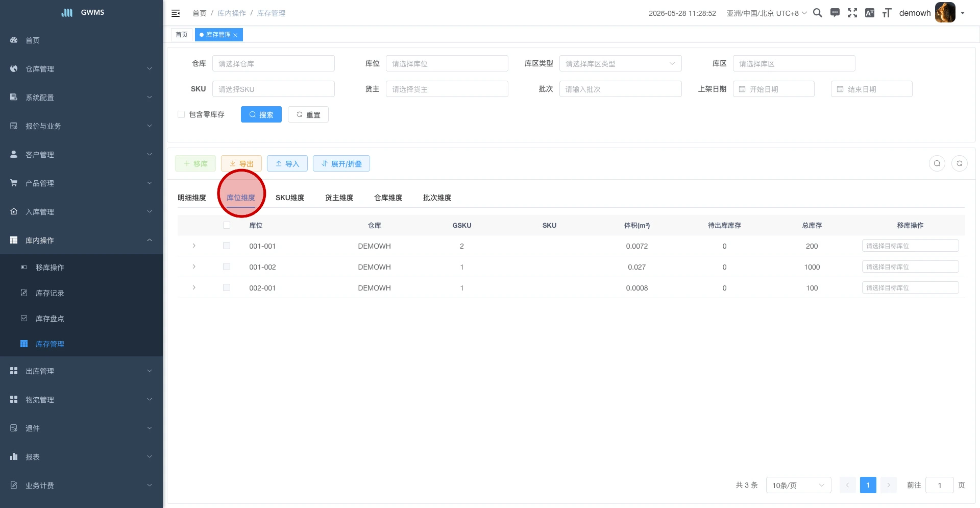Expand 入库管理 sidebar menu
The height and width of the screenshot is (508, 980).
82,212
